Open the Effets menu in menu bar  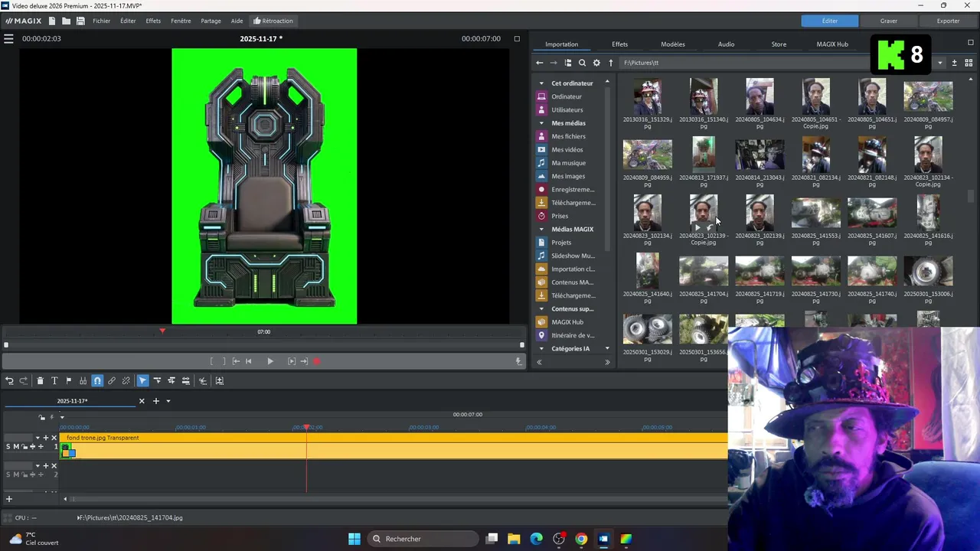pos(153,21)
